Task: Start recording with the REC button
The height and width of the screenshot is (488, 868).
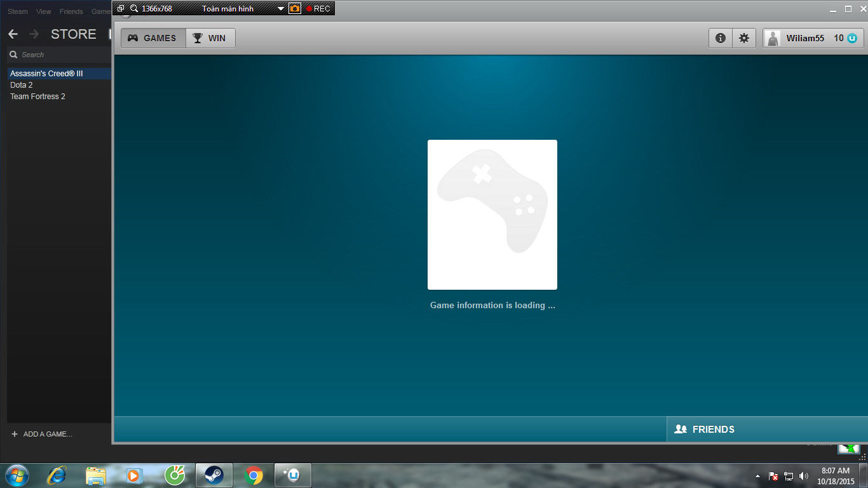Action: click(x=318, y=8)
